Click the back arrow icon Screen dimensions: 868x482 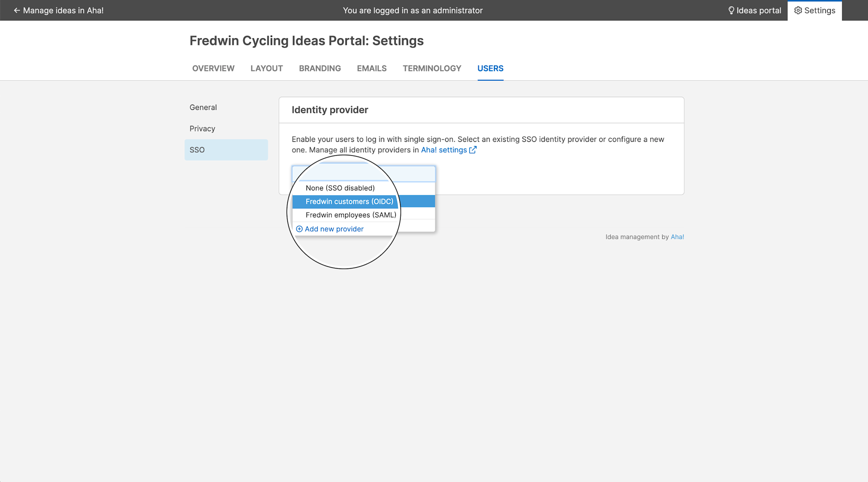(16, 10)
